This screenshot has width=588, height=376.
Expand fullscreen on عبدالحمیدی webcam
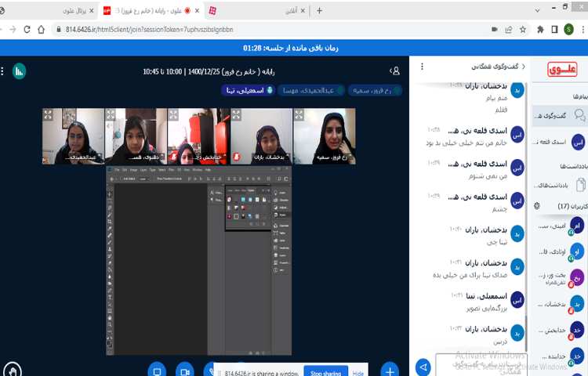click(x=48, y=114)
